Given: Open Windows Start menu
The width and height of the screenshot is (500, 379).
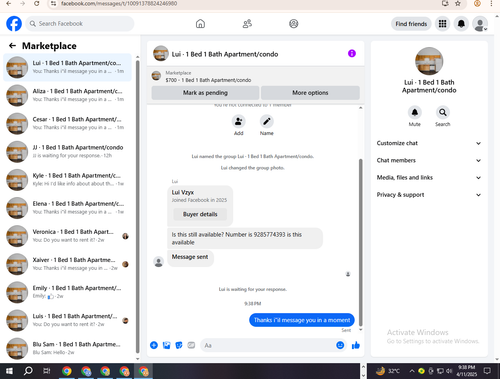Looking at the screenshot, I should [x=9, y=371].
